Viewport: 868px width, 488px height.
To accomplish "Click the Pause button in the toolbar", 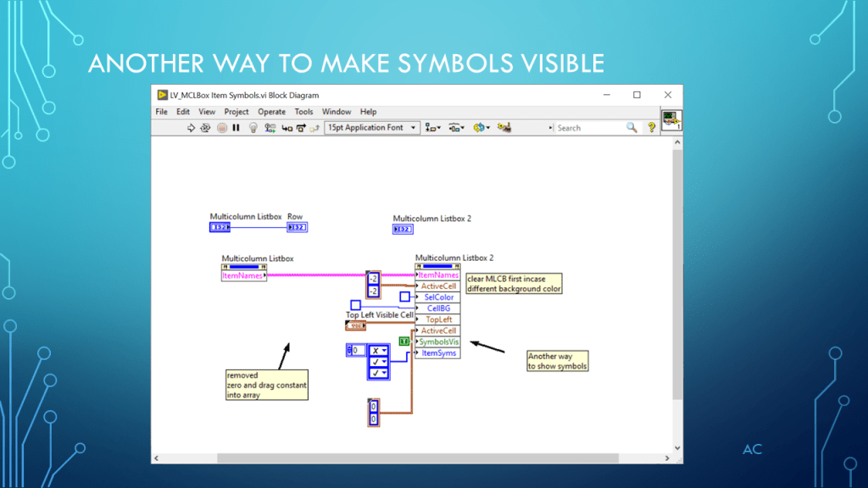I will click(236, 128).
